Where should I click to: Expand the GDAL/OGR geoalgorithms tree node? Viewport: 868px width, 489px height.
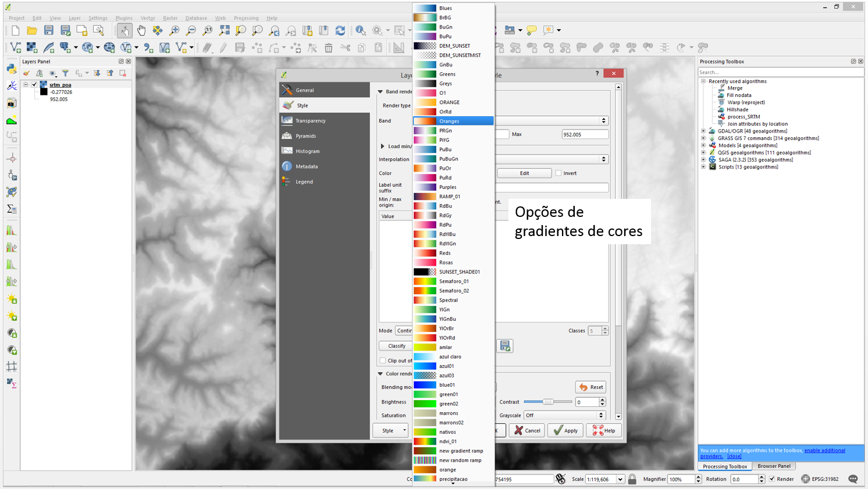[x=703, y=131]
